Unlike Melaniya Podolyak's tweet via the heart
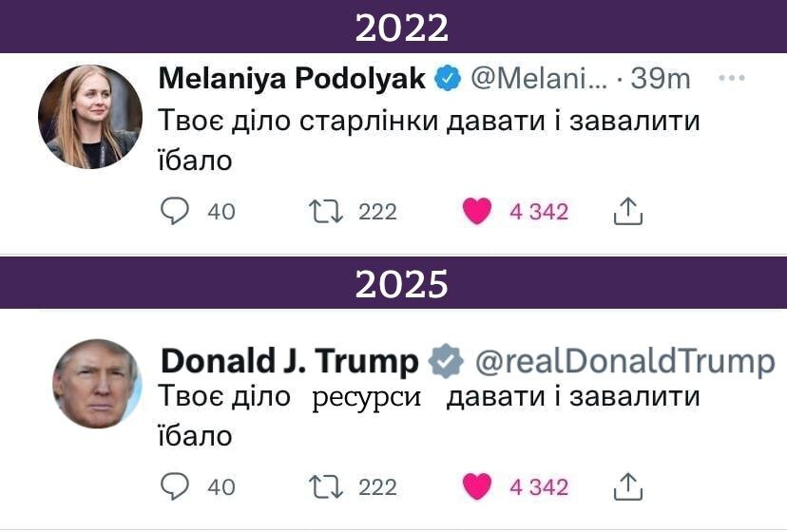The image size is (787, 532). pos(476,211)
